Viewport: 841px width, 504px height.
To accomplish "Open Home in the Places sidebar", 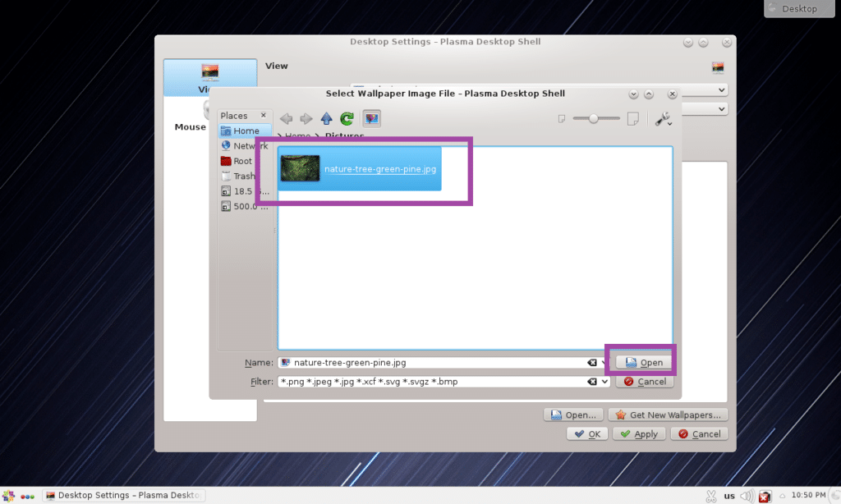I will tap(244, 130).
